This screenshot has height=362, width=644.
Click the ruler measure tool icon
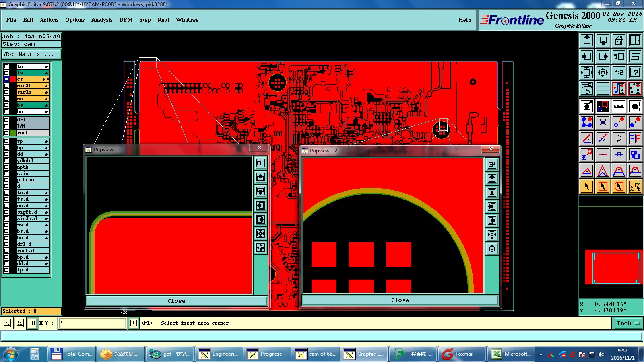click(619, 106)
